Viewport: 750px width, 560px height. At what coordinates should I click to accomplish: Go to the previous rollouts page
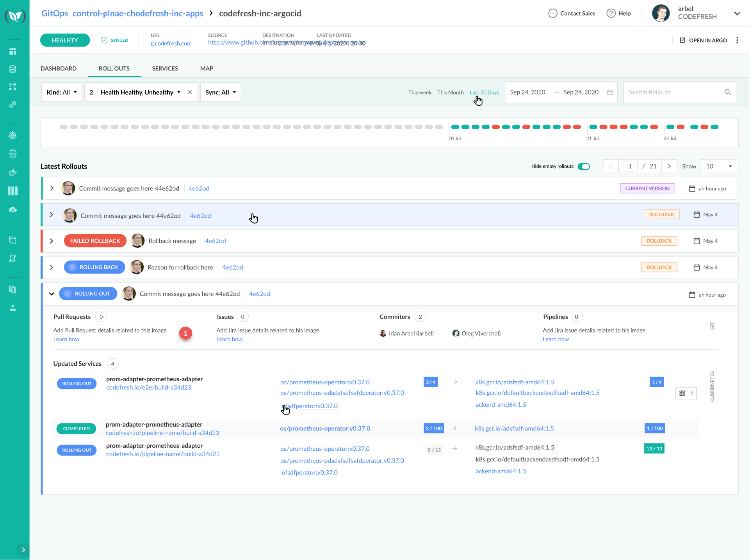point(611,166)
